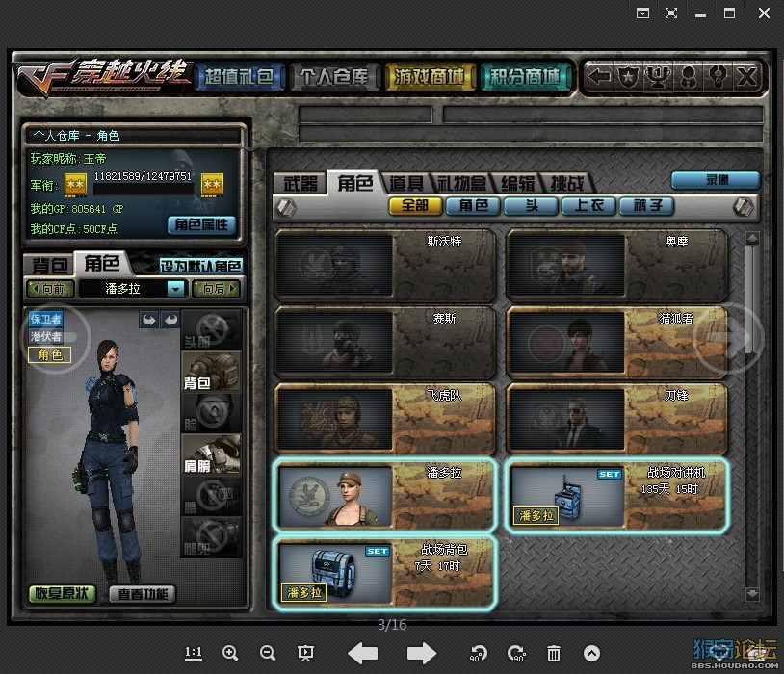Open the trophy icon in game header
Image resolution: width=784 pixels, height=674 pixels.
(x=658, y=76)
